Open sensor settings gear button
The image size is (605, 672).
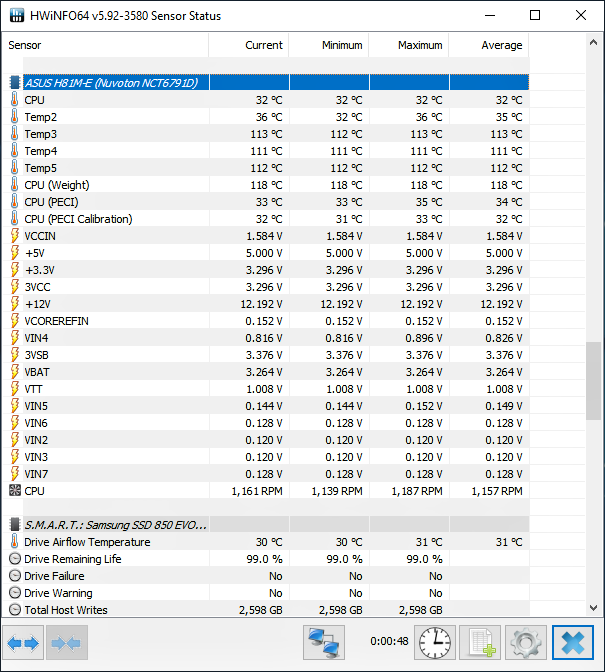(526, 642)
